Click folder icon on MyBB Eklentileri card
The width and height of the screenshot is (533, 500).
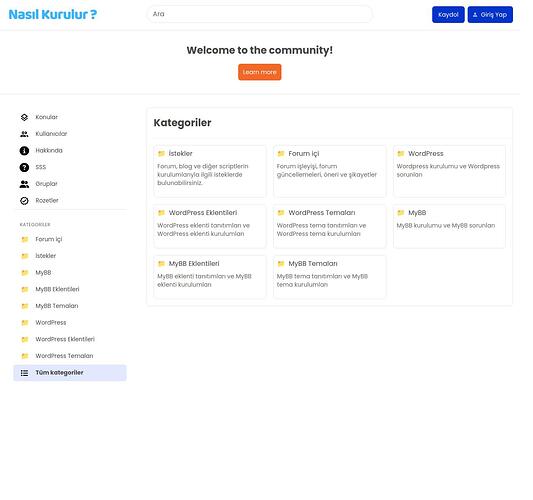coord(161,264)
